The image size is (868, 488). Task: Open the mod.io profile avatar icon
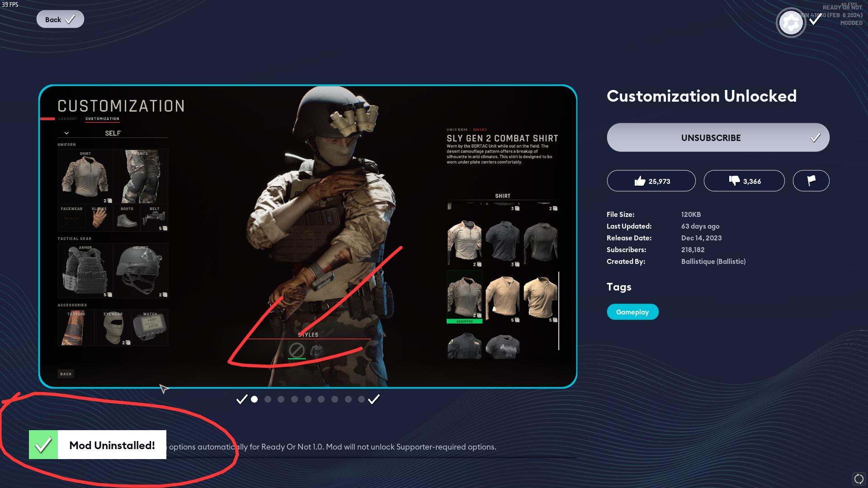tap(791, 23)
